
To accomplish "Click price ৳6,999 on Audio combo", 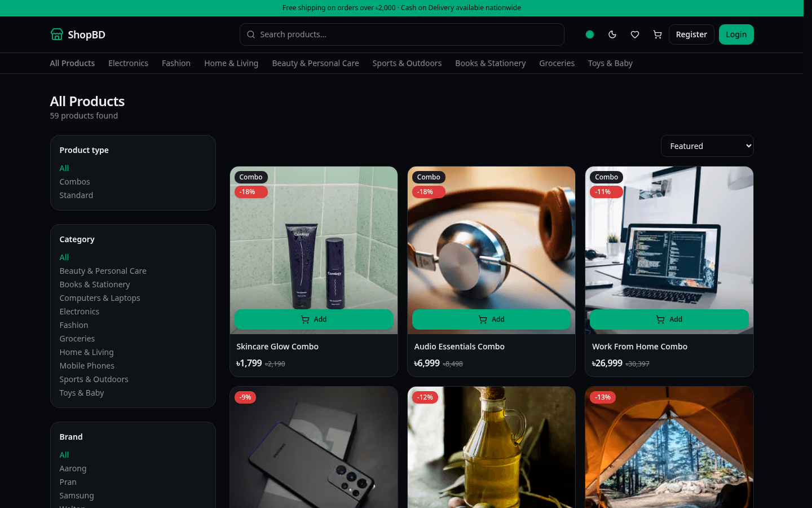I will tap(427, 364).
